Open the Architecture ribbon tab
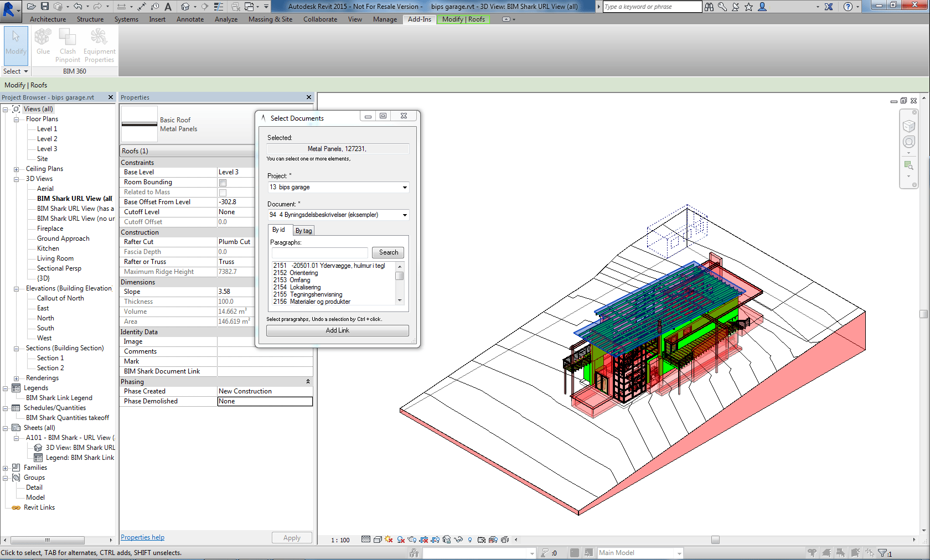 (48, 19)
